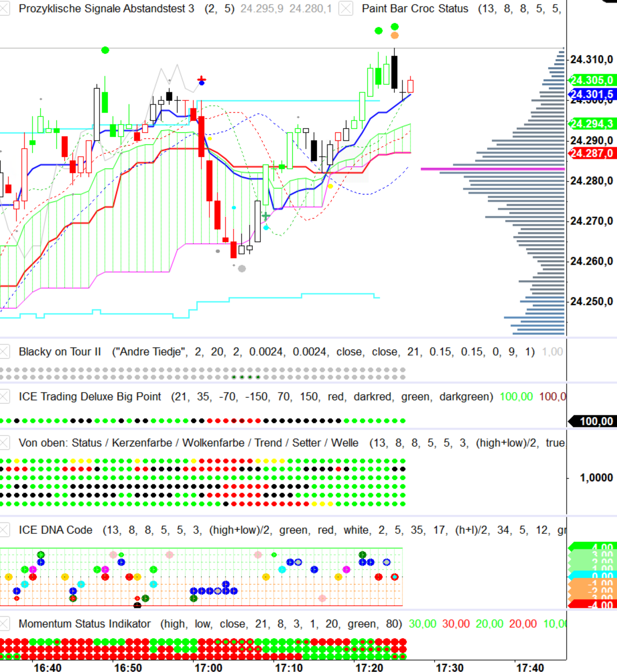The width and height of the screenshot is (617, 672).
Task: Open Prozyklische Signale Abstandstest 3 indicator settings
Action: point(106,8)
